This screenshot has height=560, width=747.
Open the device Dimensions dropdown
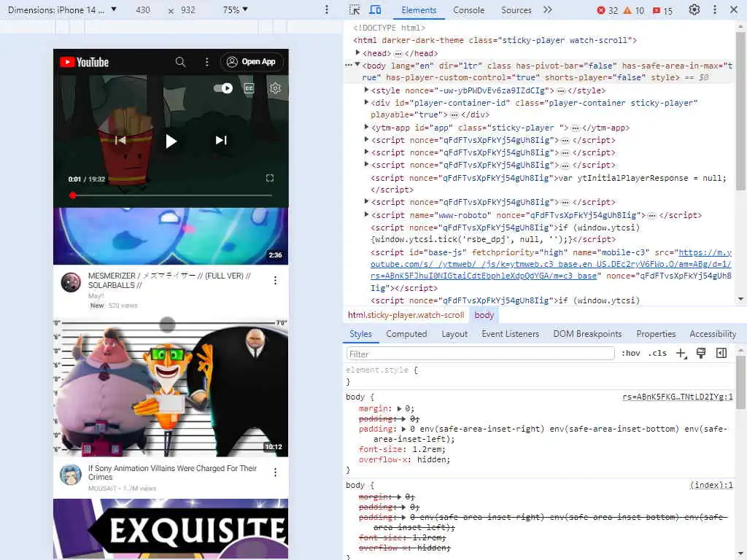click(x=62, y=9)
